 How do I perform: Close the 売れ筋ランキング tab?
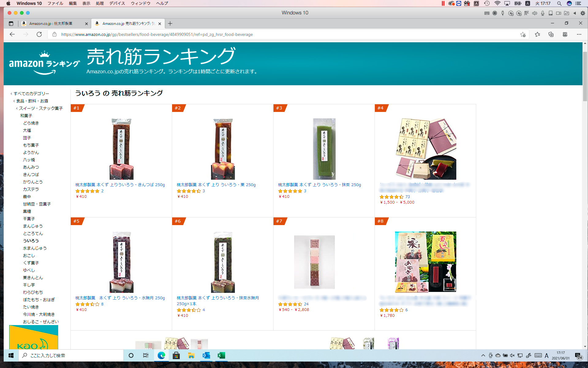point(160,24)
